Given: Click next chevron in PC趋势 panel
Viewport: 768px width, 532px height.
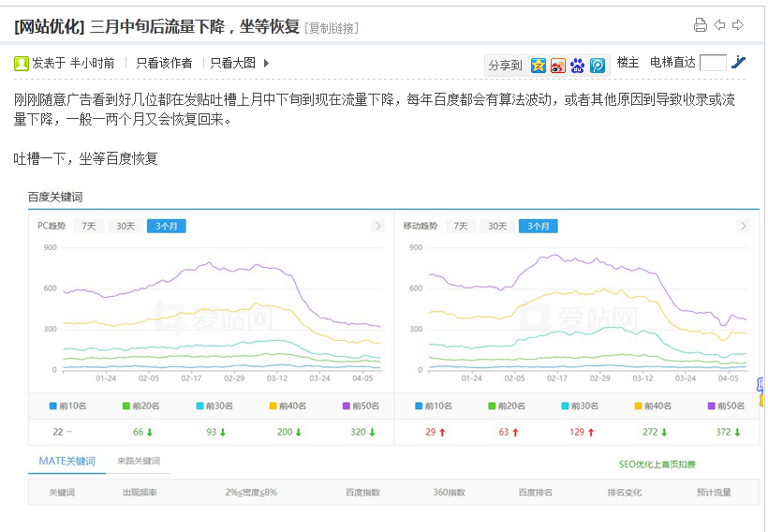Looking at the screenshot, I should [x=377, y=226].
